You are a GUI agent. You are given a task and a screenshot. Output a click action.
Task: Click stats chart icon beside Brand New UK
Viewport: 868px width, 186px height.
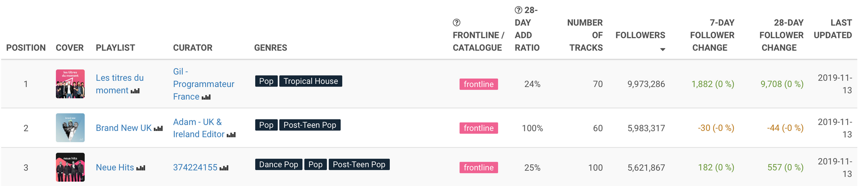pos(158,128)
